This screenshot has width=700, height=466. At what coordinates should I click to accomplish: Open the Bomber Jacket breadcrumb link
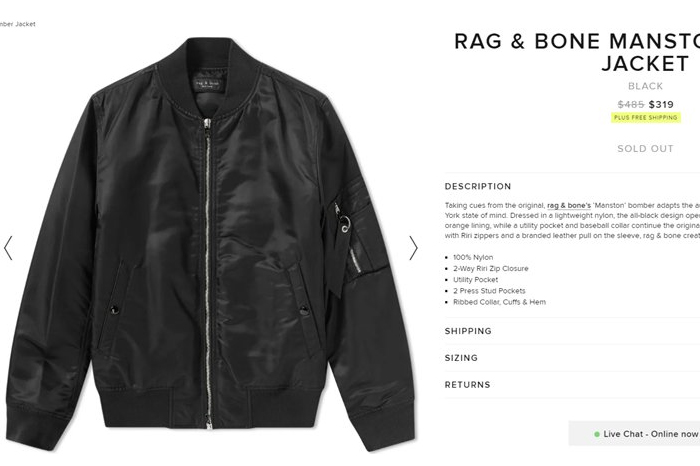(17, 24)
